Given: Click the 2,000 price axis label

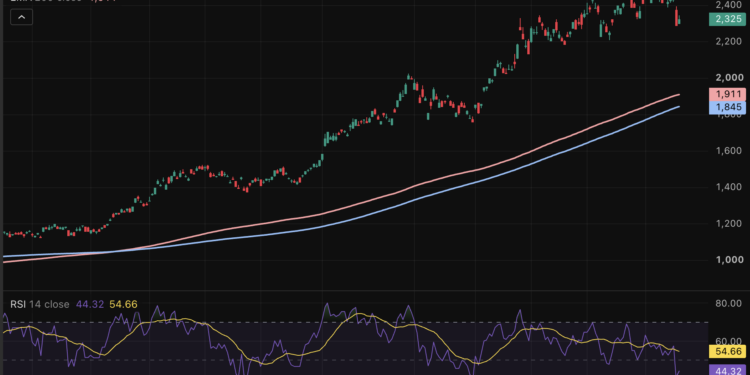Looking at the screenshot, I should [x=729, y=77].
